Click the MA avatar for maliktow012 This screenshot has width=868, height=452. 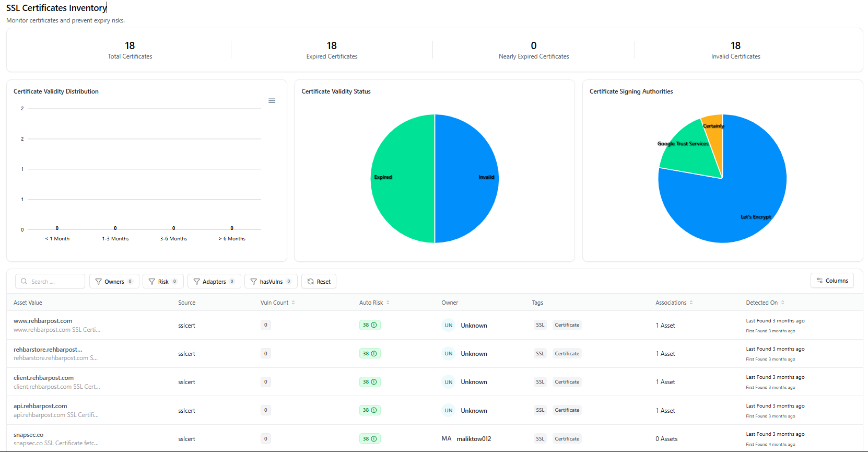pyautogui.click(x=447, y=439)
